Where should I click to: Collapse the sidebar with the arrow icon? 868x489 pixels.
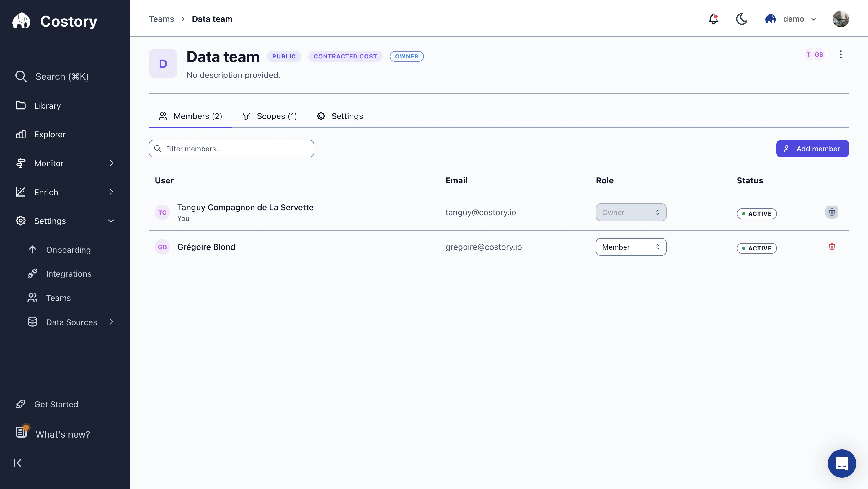pos(17,463)
